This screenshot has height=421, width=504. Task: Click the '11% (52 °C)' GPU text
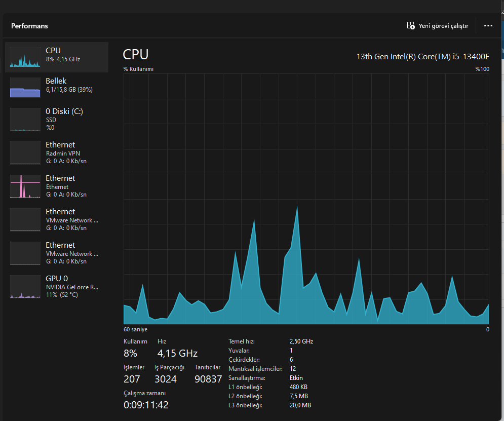point(62,295)
